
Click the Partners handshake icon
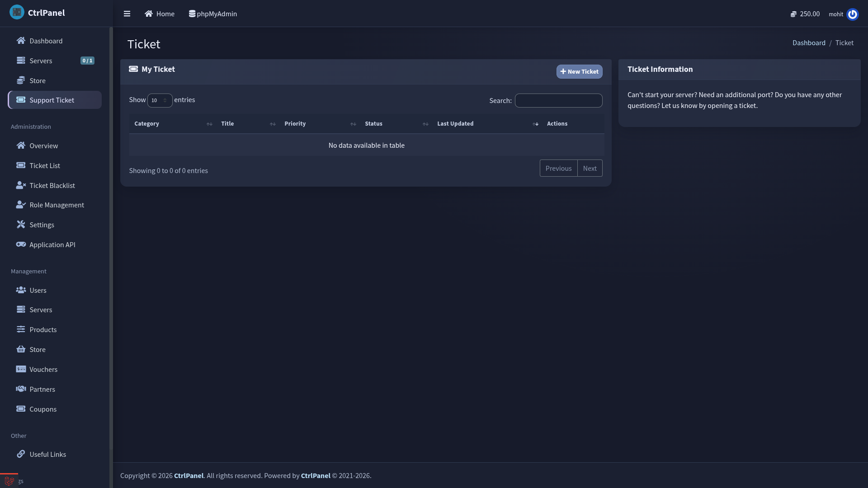pyautogui.click(x=21, y=389)
